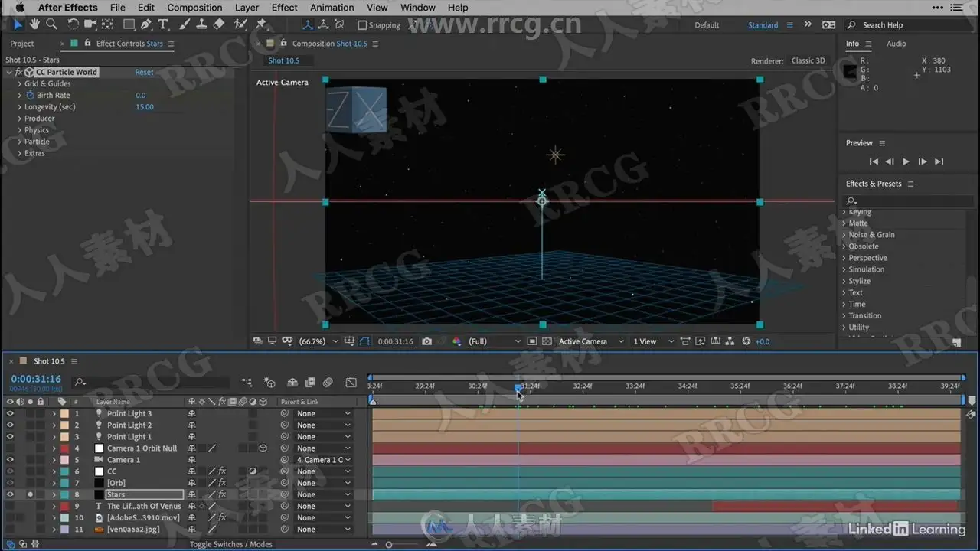Switch to the Audio panel tab
The image size is (980, 551).
tap(896, 44)
